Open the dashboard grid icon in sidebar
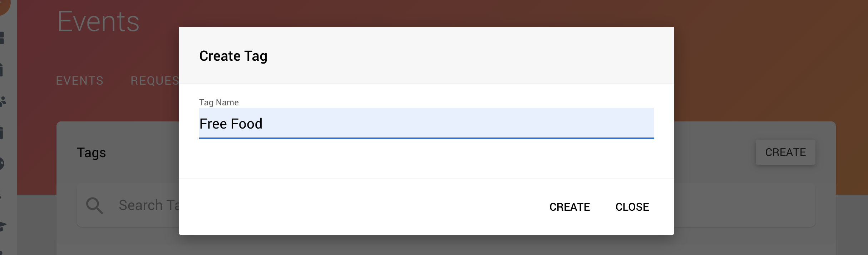Viewport: 868px width, 255px height. coord(2,38)
